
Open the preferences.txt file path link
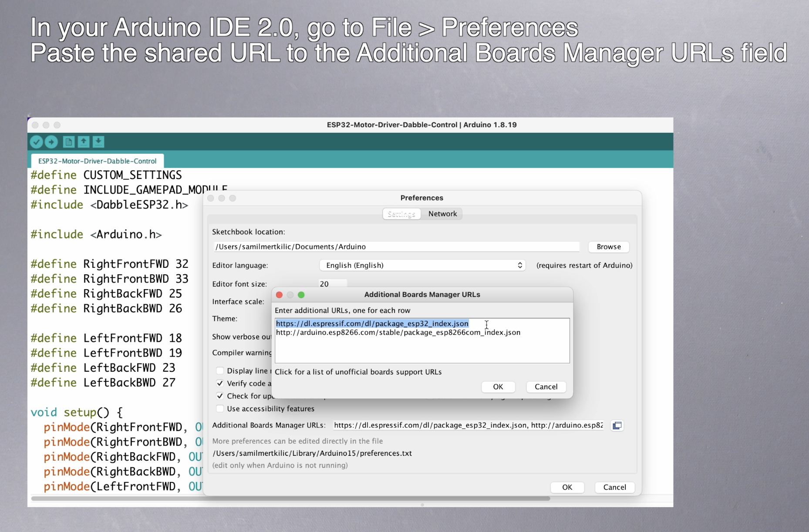(312, 453)
